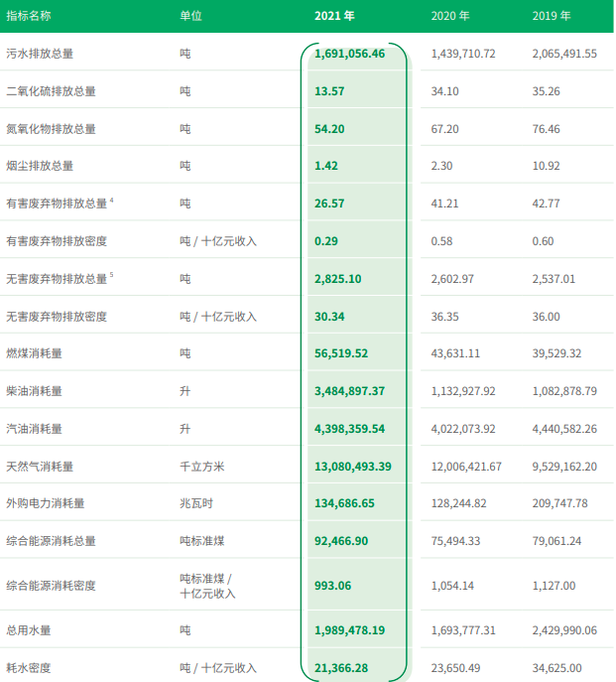This screenshot has width=616, height=682.
Task: Click the 燃煤消耗量 2021 value 56,519.52
Action: [x=341, y=353]
